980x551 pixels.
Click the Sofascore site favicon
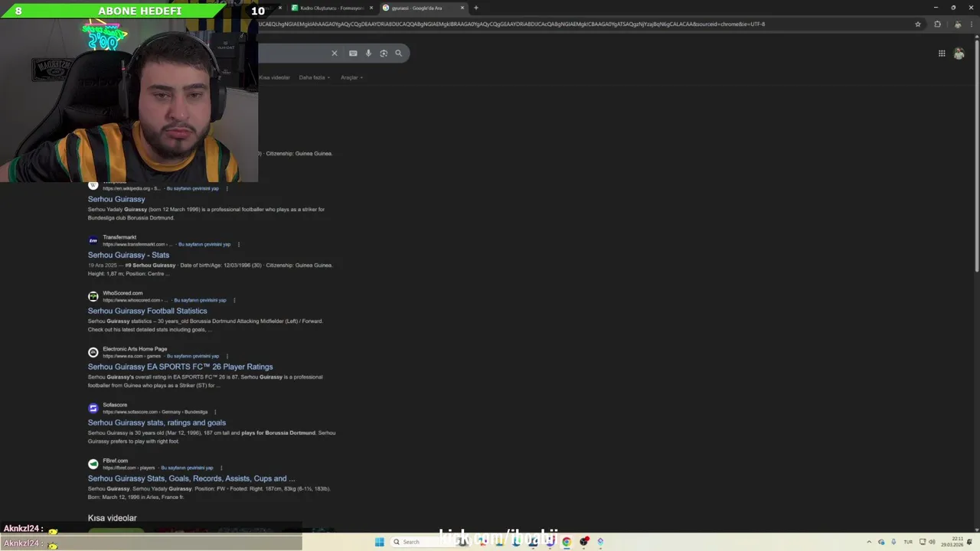(x=93, y=408)
